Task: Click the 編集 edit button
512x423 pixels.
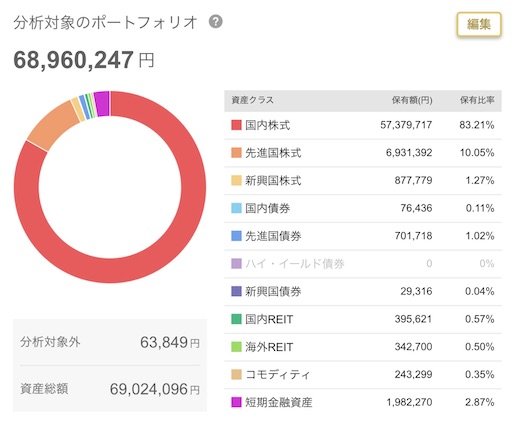Action: pos(479,24)
